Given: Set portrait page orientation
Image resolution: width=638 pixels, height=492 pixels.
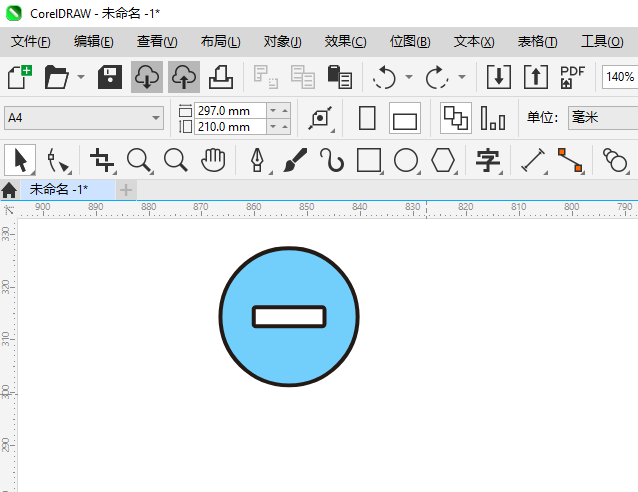Looking at the screenshot, I should coord(367,118).
